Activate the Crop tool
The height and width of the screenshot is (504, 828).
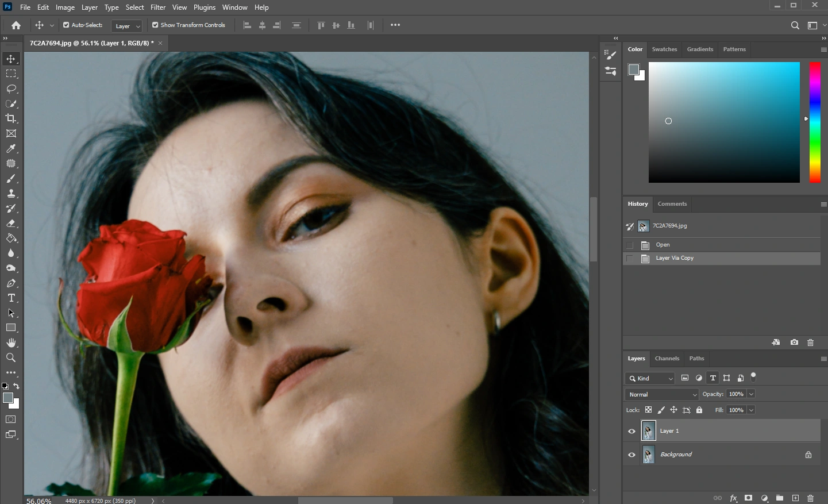[x=11, y=118]
